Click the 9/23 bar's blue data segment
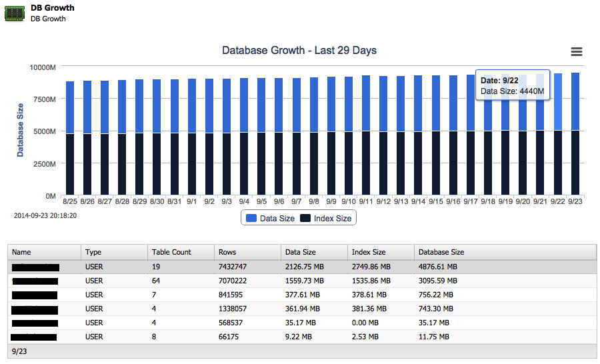Viewport: 600px width, 364px height. point(575,100)
